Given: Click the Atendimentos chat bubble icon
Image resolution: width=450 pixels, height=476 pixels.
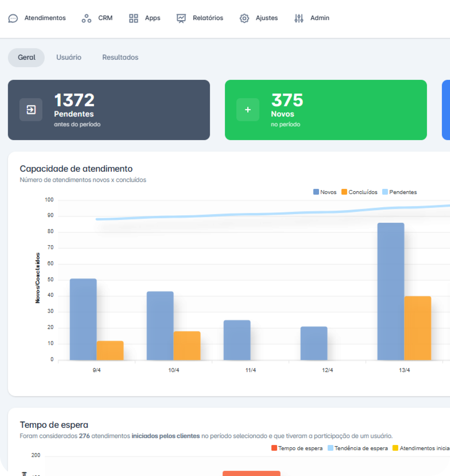Looking at the screenshot, I should click(13, 18).
